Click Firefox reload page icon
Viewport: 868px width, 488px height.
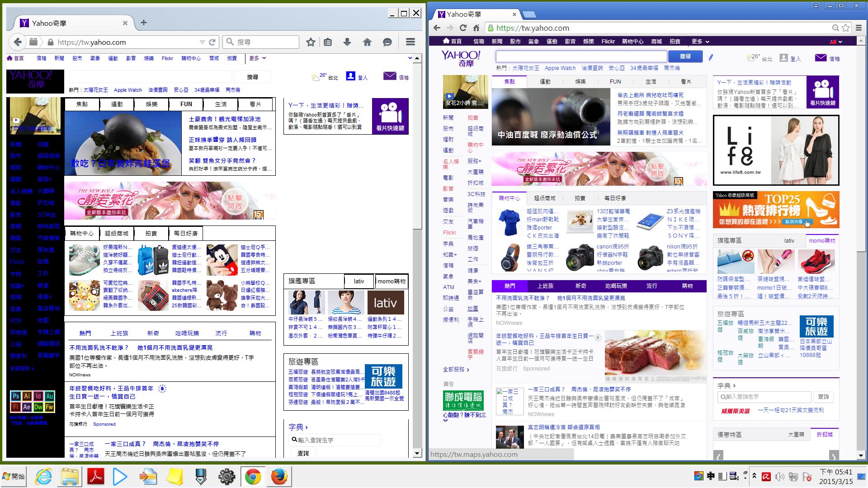click(212, 42)
